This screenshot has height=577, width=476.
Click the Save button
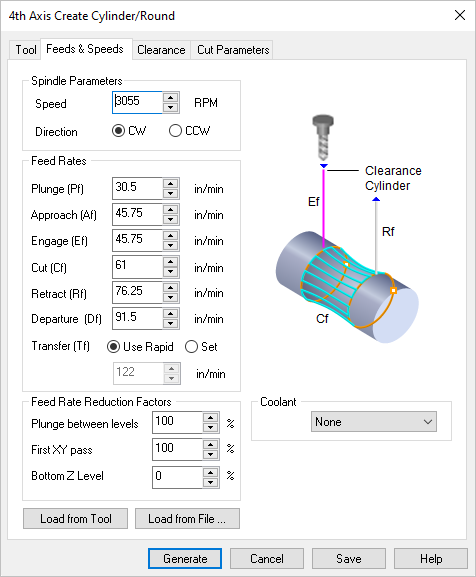pyautogui.click(x=349, y=559)
